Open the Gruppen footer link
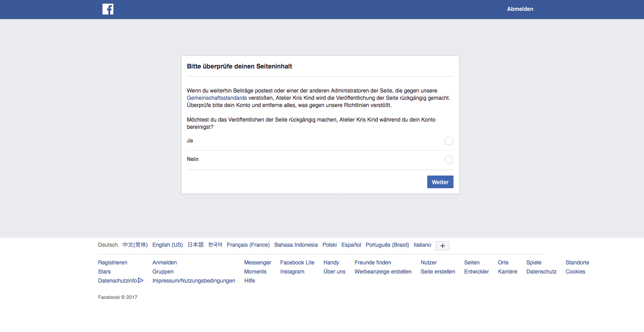 tap(163, 272)
